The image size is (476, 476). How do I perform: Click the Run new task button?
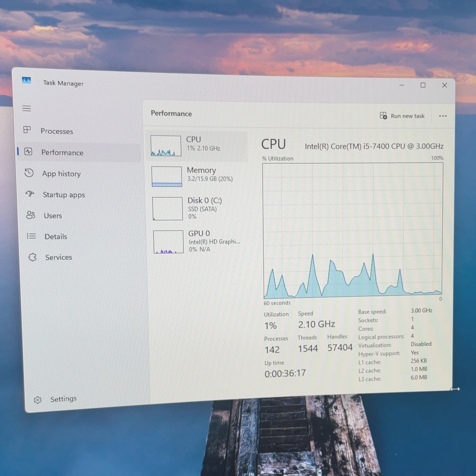402,116
